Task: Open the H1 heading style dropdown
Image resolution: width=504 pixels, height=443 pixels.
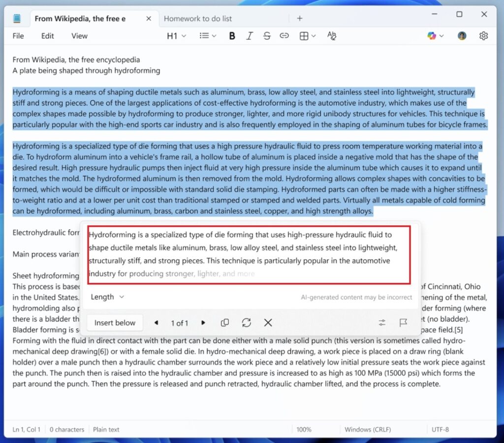Action: click(x=176, y=35)
